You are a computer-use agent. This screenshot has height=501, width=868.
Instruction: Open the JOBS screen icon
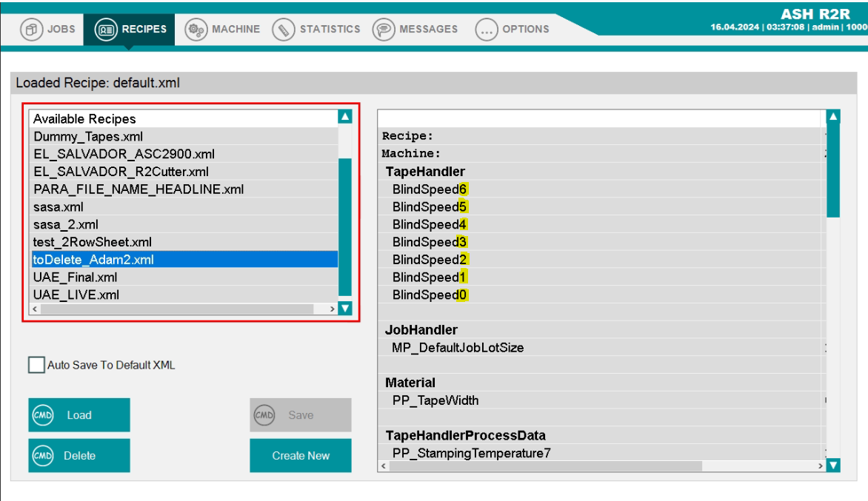(x=30, y=29)
